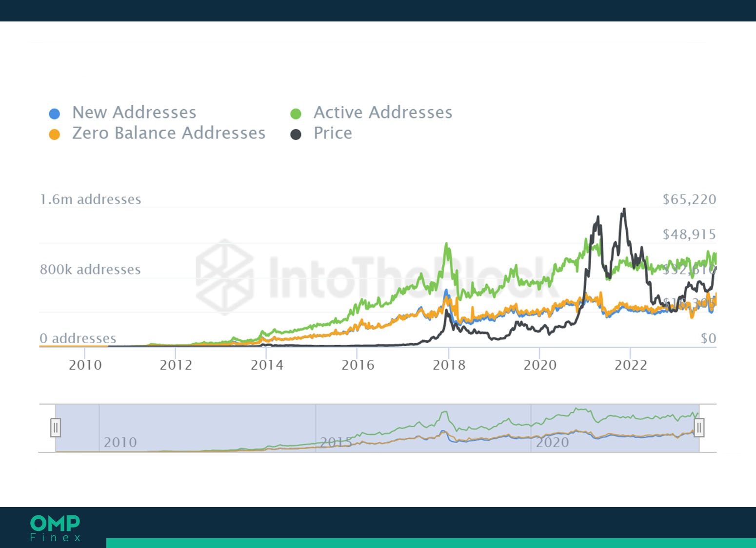Screen dimensions: 756x548
Task: Click the 2016 label on the x-axis
Action: click(358, 365)
